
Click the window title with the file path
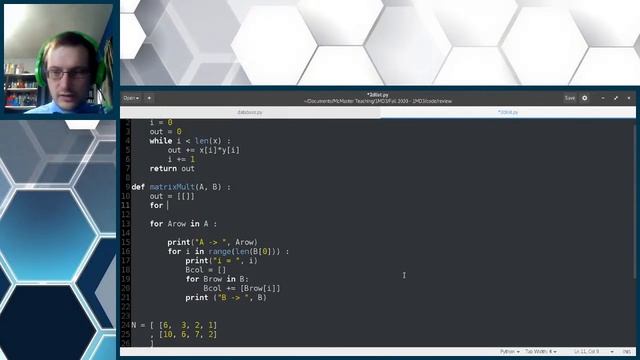point(378,98)
